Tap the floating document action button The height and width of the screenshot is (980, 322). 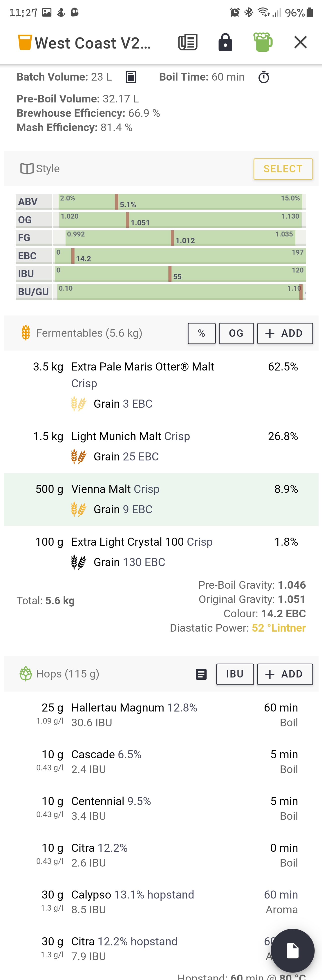click(x=292, y=950)
